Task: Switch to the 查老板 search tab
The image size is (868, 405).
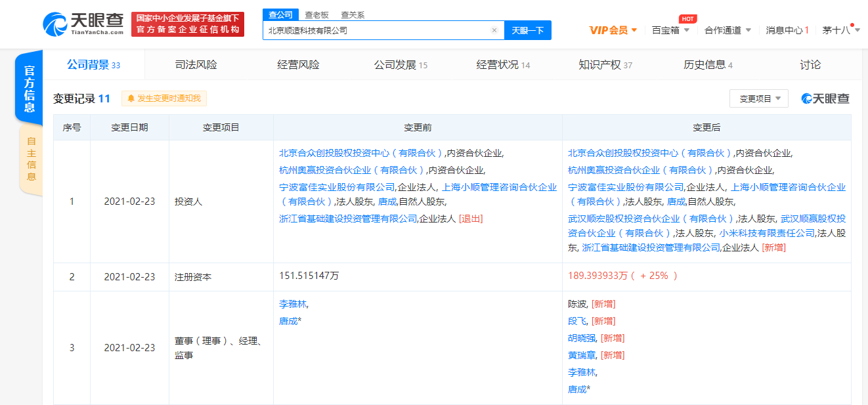Action: (x=316, y=14)
